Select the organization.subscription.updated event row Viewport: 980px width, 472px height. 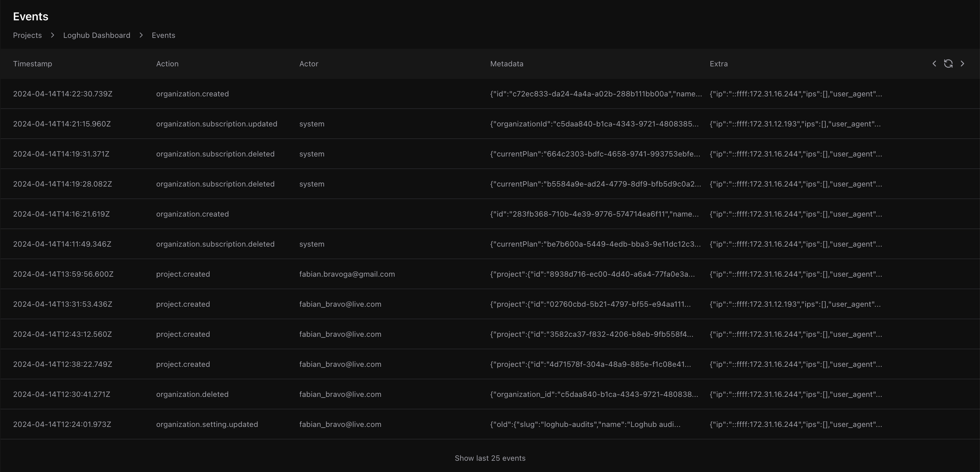coord(216,124)
